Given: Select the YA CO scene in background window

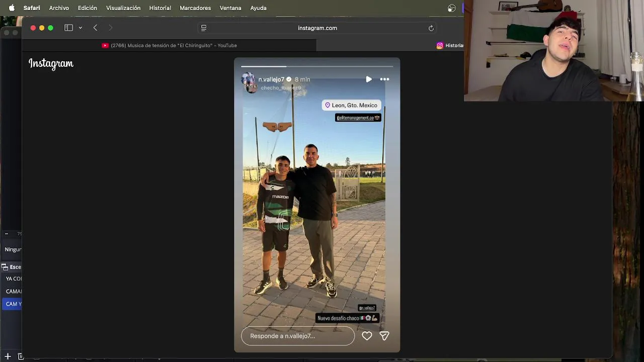Looking at the screenshot, I should 13,279.
